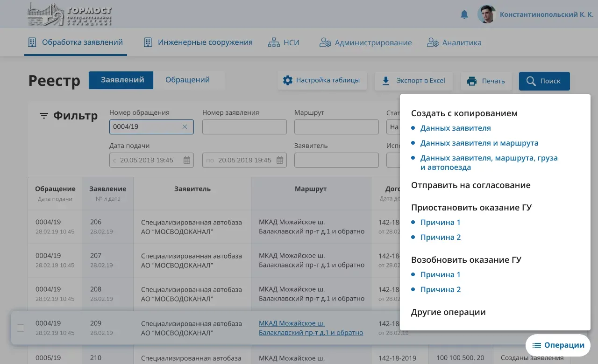
Task: Open the notifications bell
Action: (464, 14)
